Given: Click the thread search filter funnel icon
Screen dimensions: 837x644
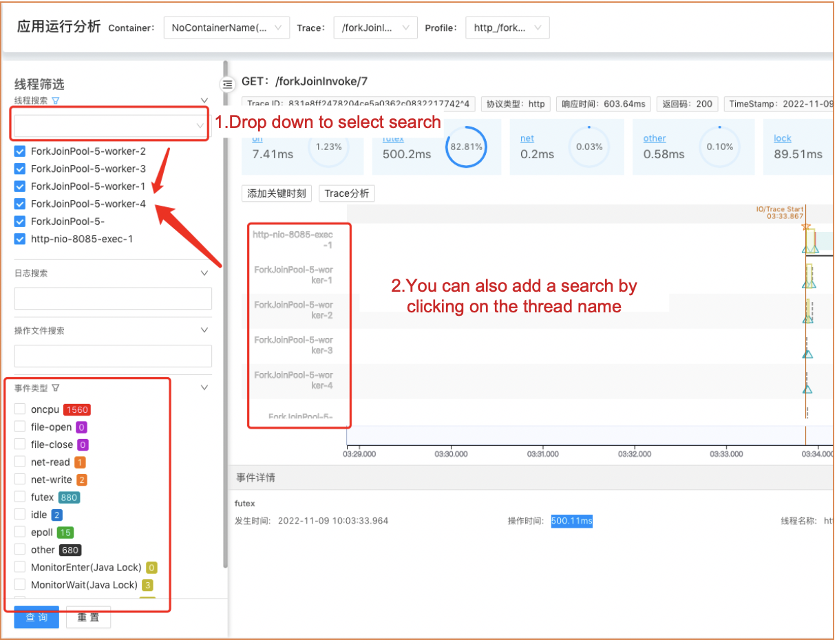Looking at the screenshot, I should click(x=56, y=100).
